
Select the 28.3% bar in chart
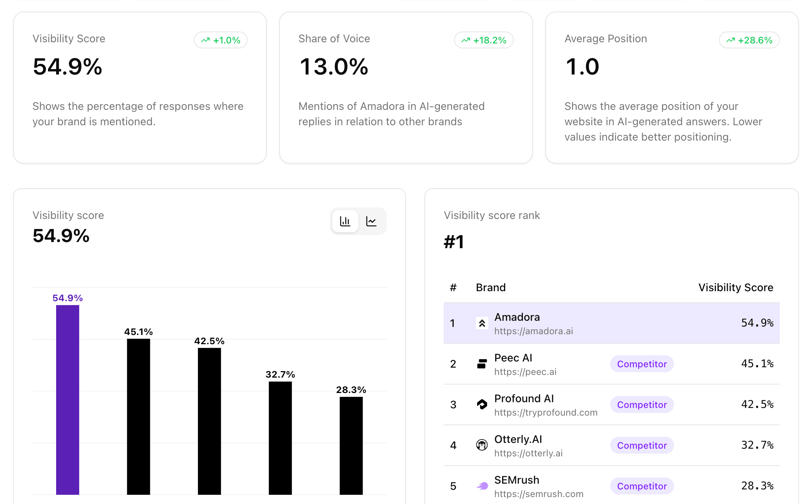[351, 446]
